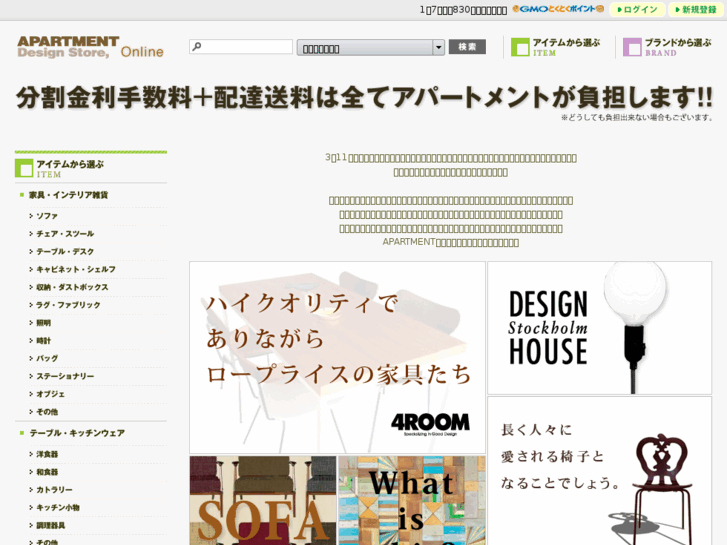Select チェア・スツール in the sidebar
This screenshot has height=545, width=727.
tap(65, 234)
